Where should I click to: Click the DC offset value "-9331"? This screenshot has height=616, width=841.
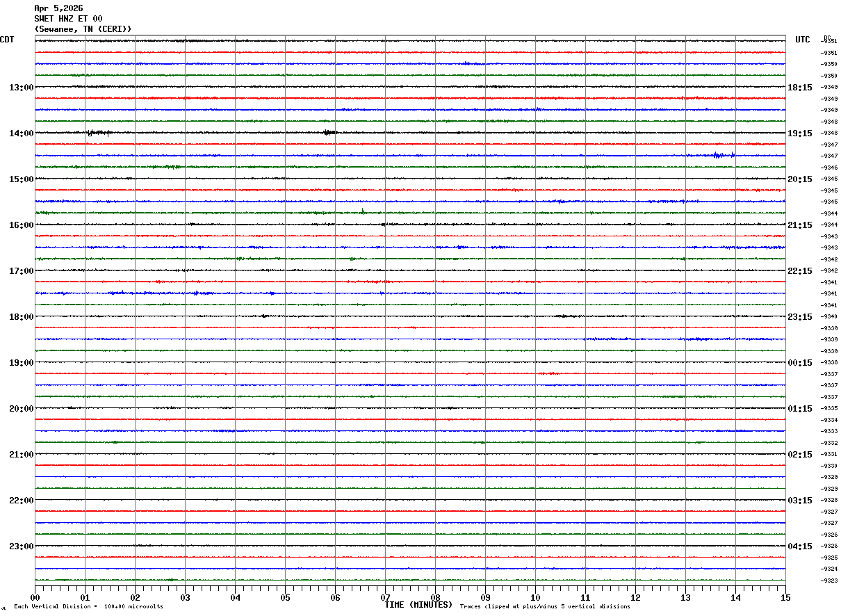(x=830, y=455)
